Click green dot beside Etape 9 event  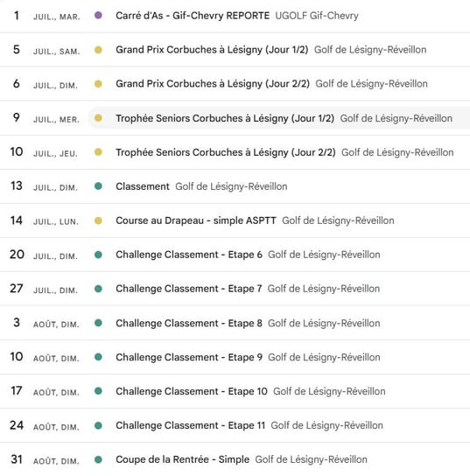click(x=98, y=357)
